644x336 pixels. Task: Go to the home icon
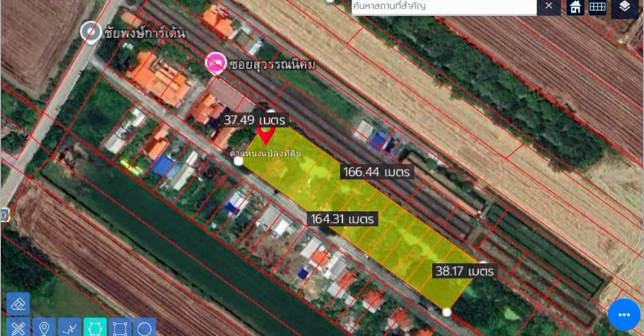coord(575,7)
